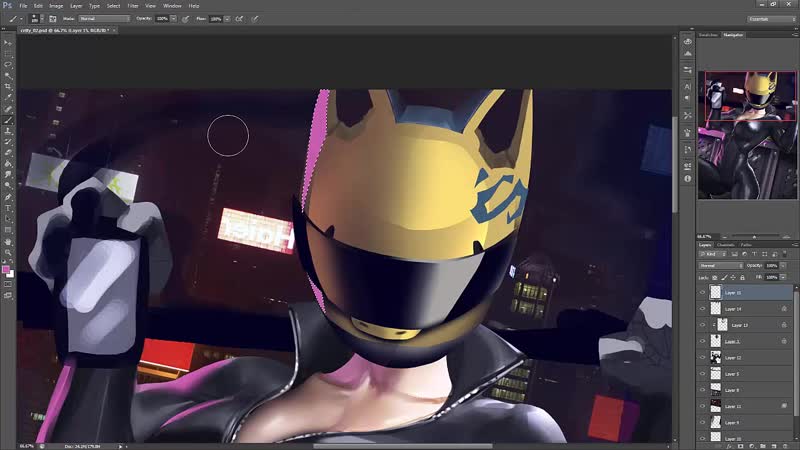The image size is (800, 450).
Task: Open the Image menu
Action: (x=56, y=6)
